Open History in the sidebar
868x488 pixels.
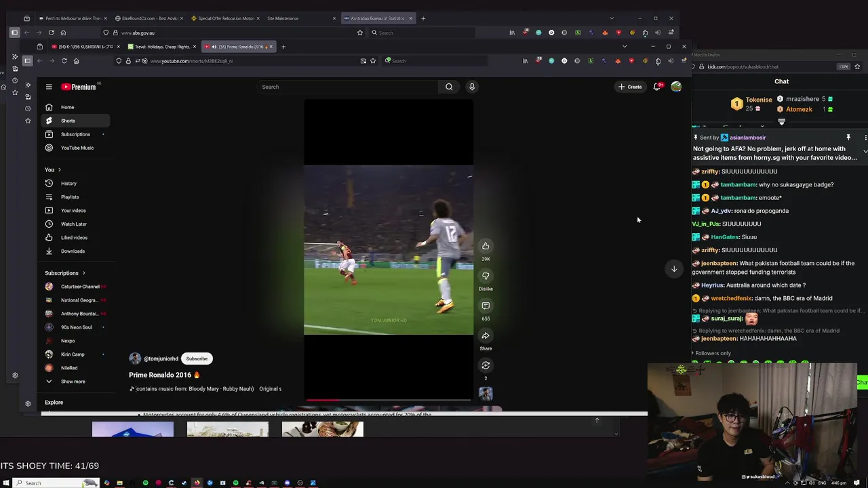click(75, 184)
